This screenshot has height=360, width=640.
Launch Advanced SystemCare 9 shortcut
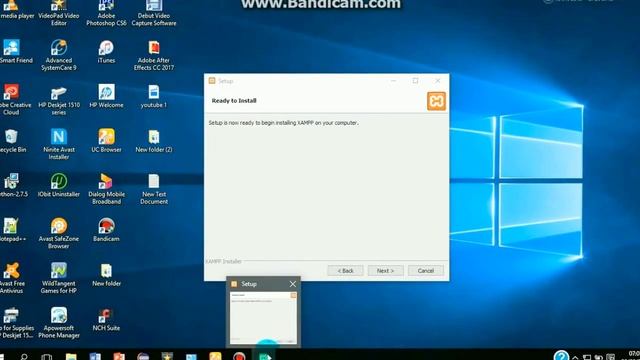coord(59,55)
